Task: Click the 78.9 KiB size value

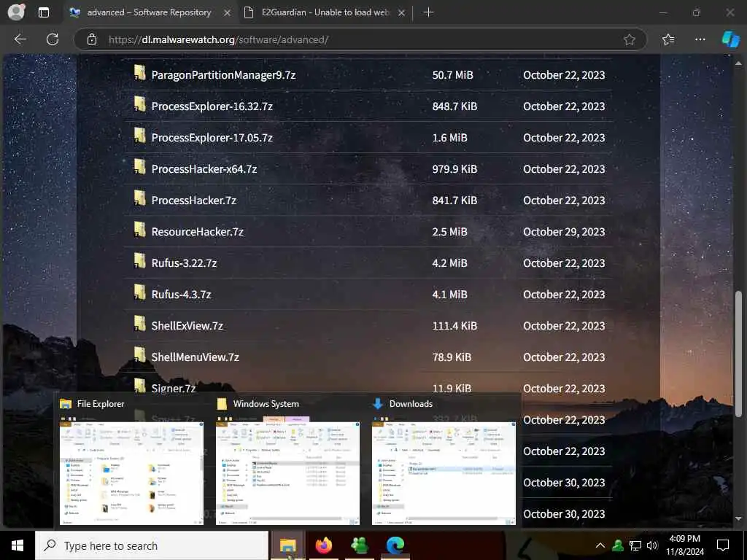Action: [x=452, y=357]
